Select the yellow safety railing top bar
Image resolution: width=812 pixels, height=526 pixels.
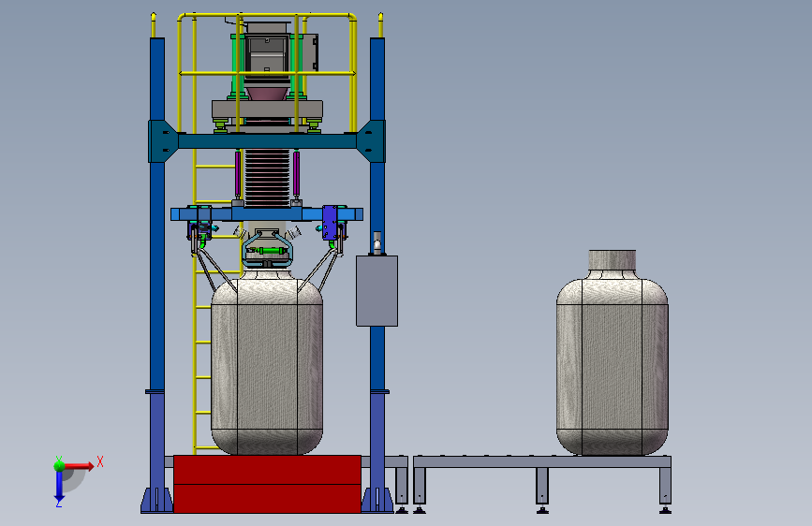point(267,16)
